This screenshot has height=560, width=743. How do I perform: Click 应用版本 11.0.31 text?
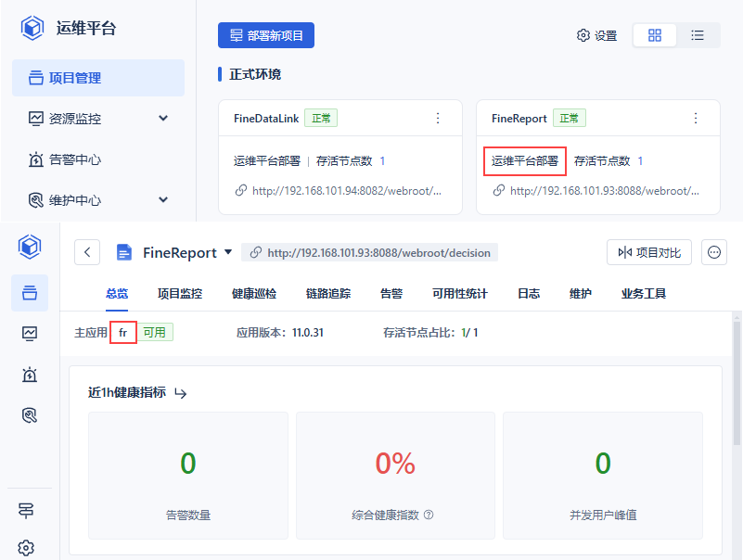point(279,333)
